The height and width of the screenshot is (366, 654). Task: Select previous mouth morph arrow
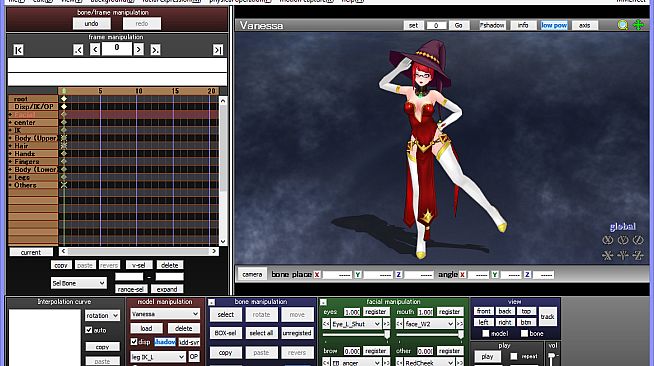click(399, 324)
